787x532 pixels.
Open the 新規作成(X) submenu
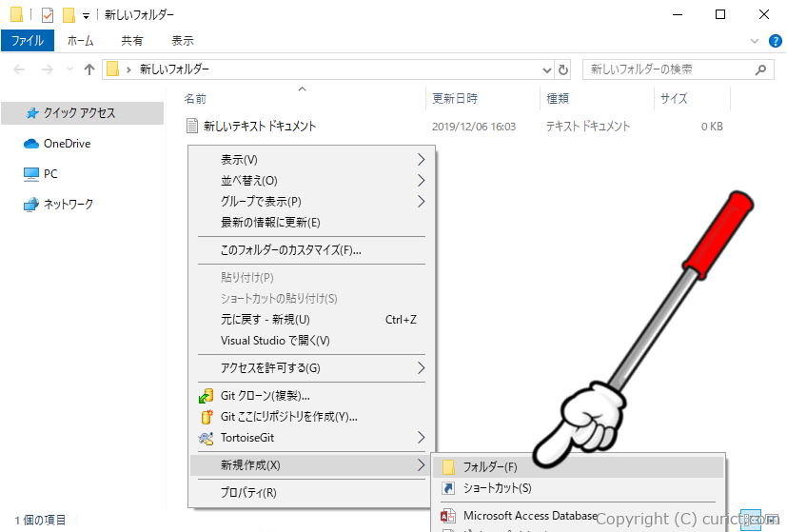pyautogui.click(x=311, y=465)
